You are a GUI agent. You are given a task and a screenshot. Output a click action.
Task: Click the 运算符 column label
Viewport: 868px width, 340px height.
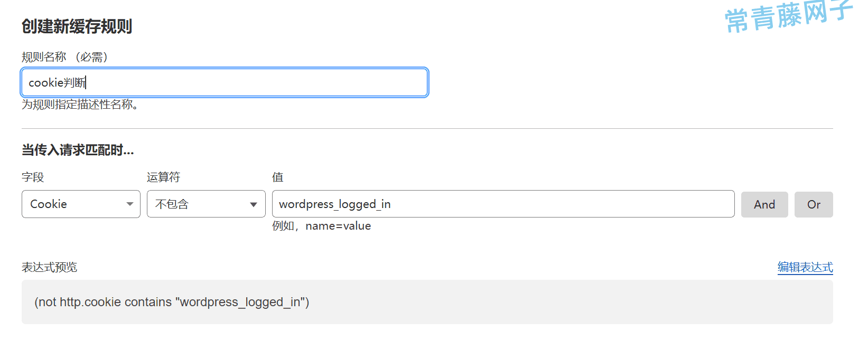point(163,177)
